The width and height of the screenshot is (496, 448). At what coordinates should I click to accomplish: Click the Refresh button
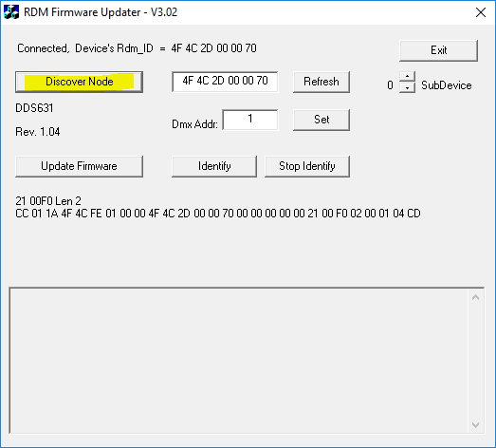[x=321, y=82]
